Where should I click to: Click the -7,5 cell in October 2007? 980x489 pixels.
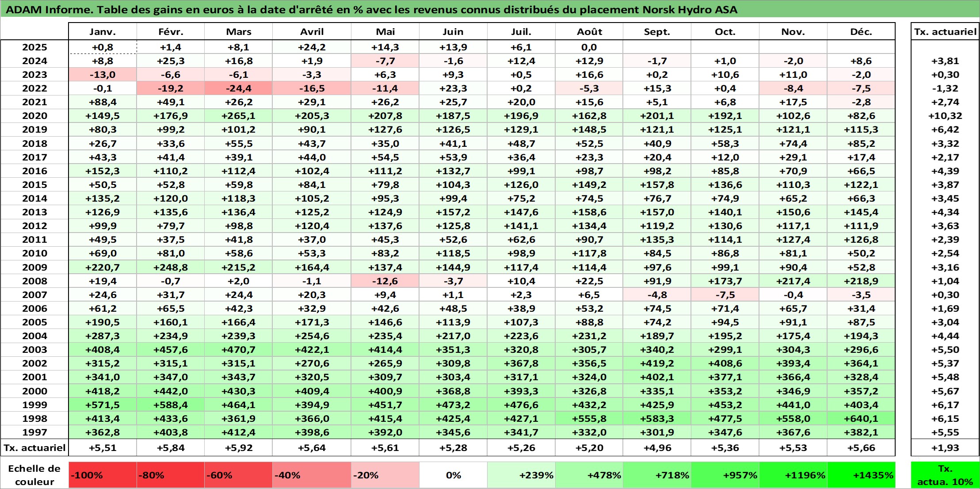click(725, 295)
